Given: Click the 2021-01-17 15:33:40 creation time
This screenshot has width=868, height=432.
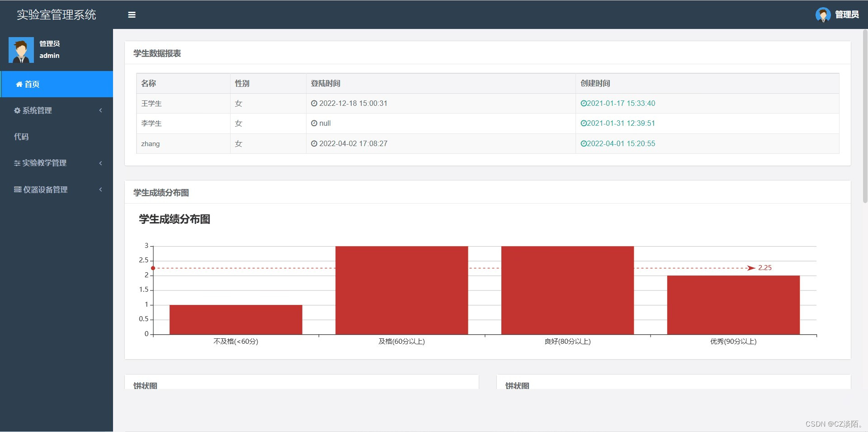Looking at the screenshot, I should pyautogui.click(x=621, y=103).
